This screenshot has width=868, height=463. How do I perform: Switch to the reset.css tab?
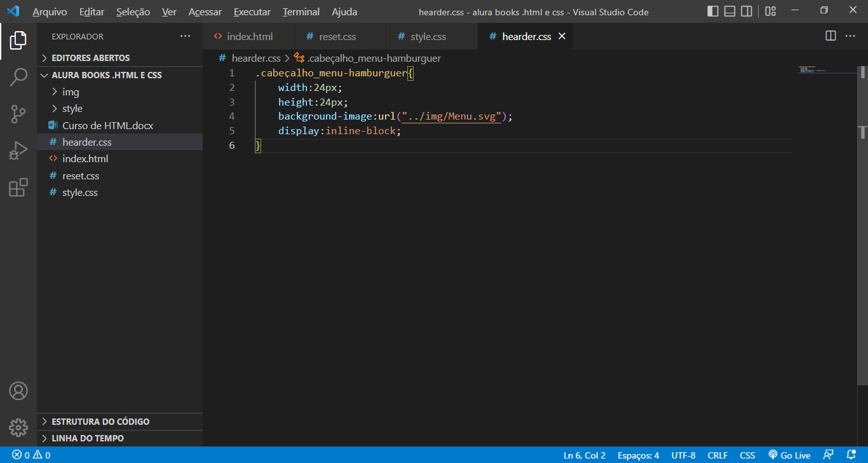pyautogui.click(x=340, y=36)
